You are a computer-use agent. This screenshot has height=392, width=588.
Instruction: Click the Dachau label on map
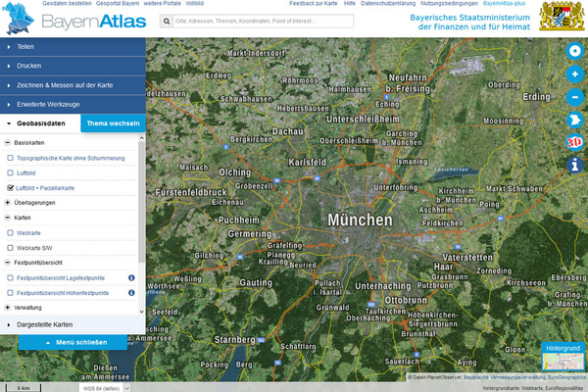[x=287, y=131]
